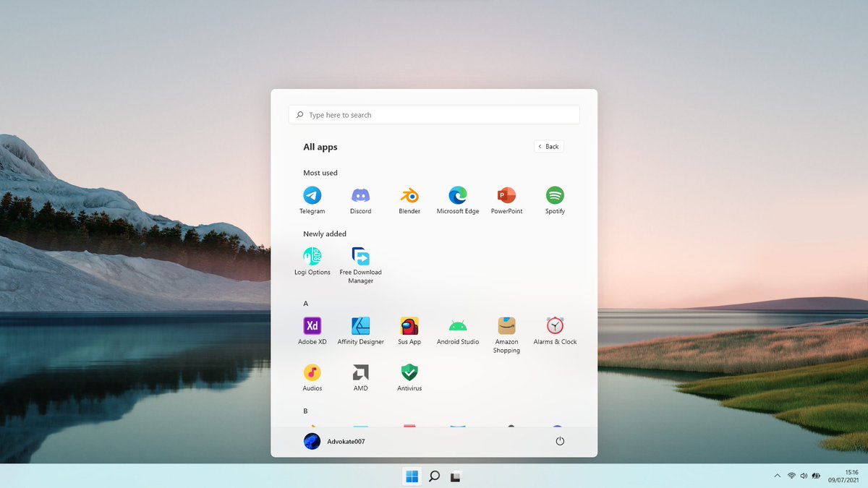This screenshot has width=868, height=488.
Task: Click the volume icon in system tray
Action: tap(804, 476)
